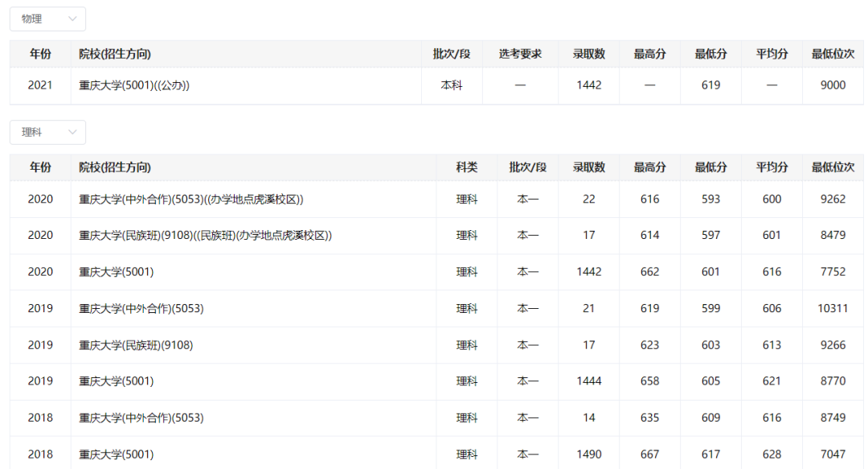Click the 2020 重庆大学(民族班)(9108) school name
868x469 pixels.
click(205, 235)
